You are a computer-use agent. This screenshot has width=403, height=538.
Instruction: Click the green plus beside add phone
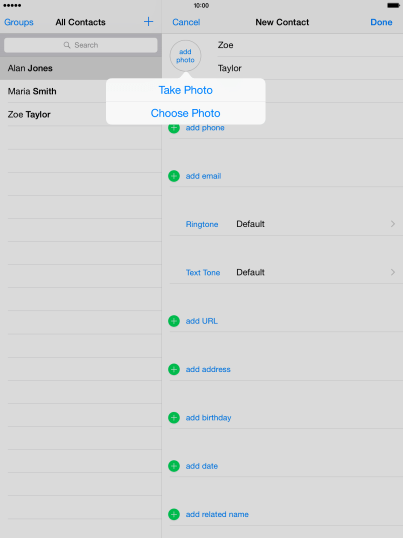(174, 128)
